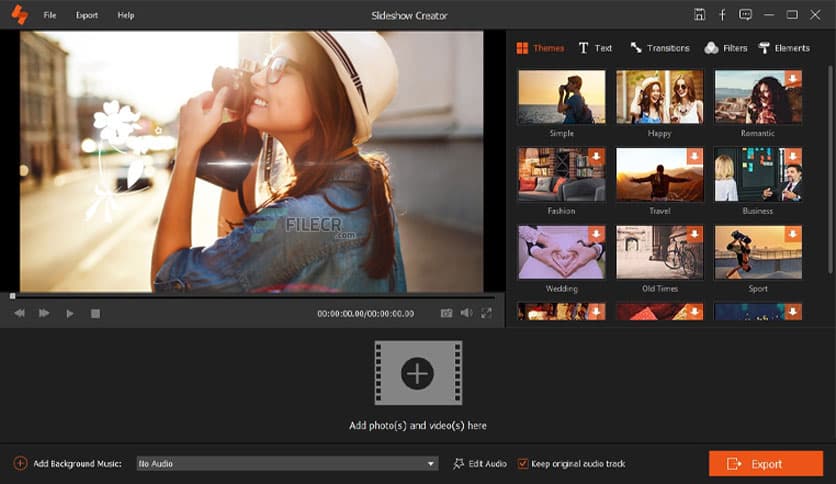Click the Edit Audio button
836x484 pixels.
480,464
